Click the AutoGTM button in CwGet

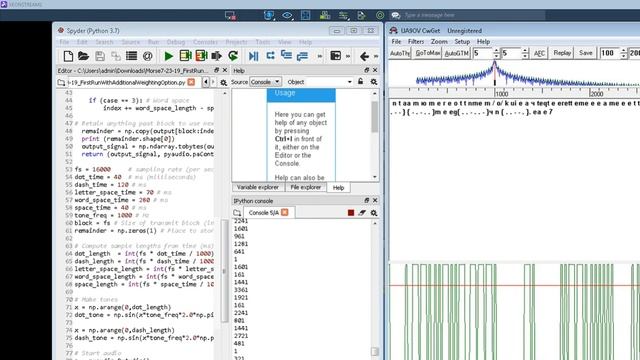click(456, 53)
